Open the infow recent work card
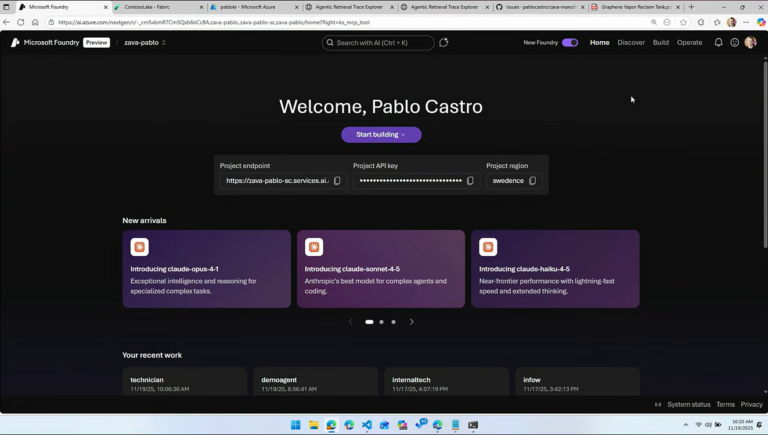 tap(577, 382)
